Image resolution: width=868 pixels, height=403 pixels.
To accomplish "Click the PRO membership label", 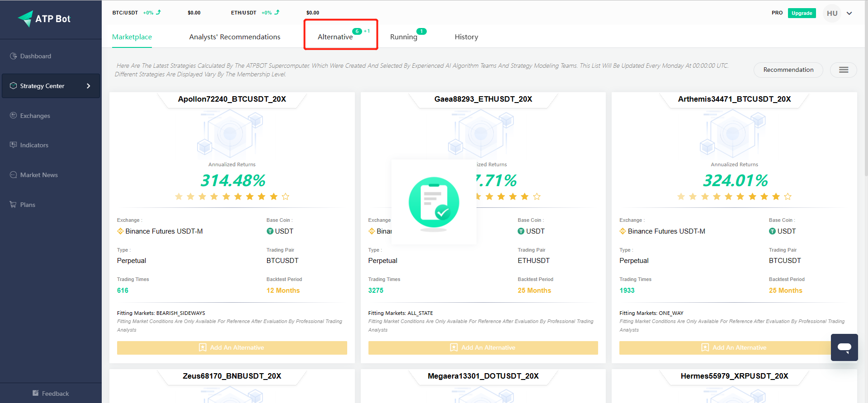I will click(x=777, y=13).
